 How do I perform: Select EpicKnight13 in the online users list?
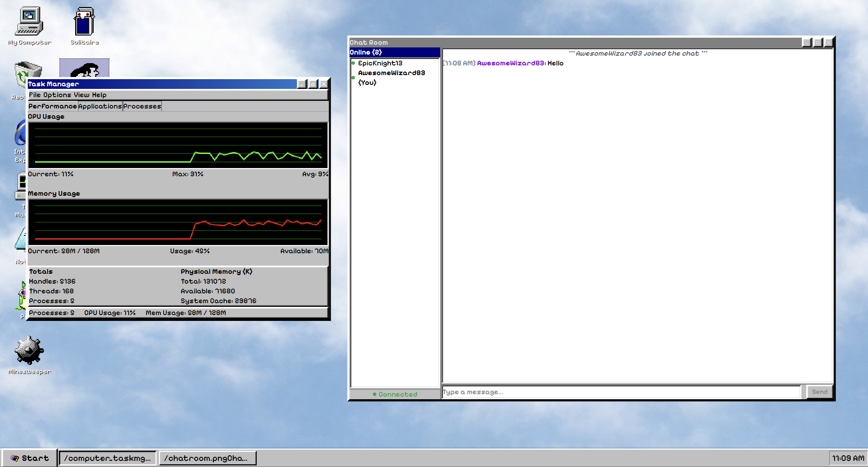coord(380,63)
